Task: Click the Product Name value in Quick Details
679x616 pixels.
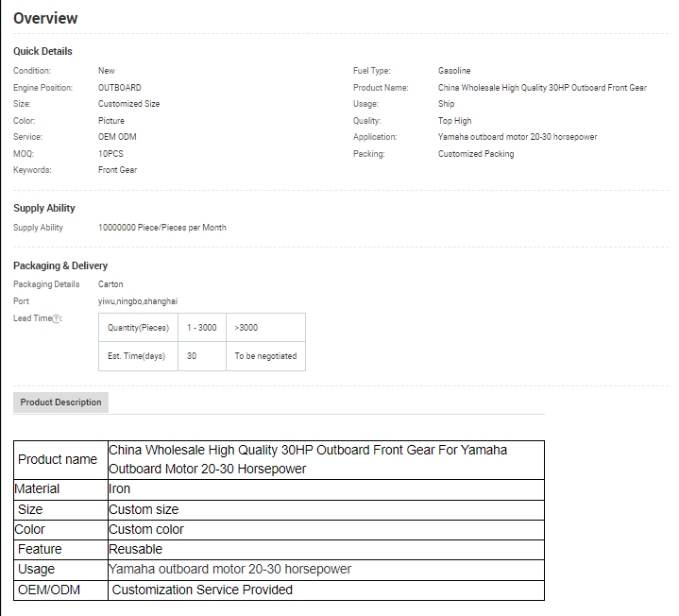Action: point(542,88)
